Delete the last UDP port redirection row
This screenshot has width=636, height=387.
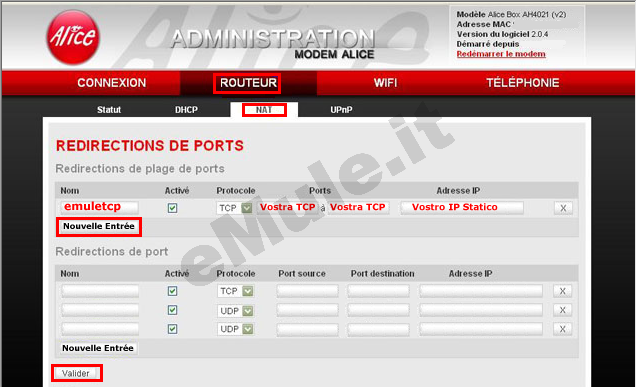(x=563, y=329)
